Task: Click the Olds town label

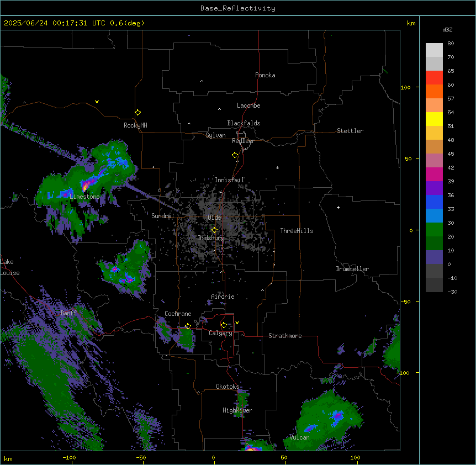Action: tap(214, 218)
